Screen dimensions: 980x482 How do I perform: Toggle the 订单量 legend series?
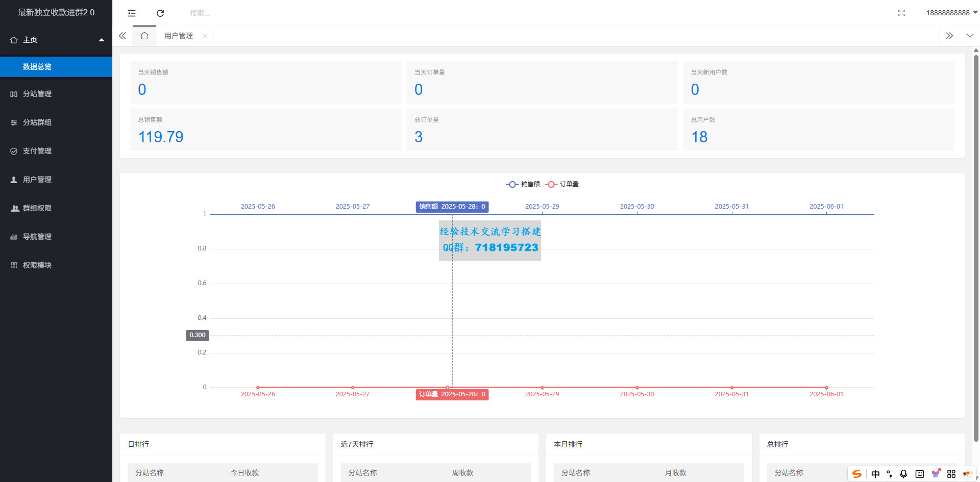pyautogui.click(x=561, y=184)
